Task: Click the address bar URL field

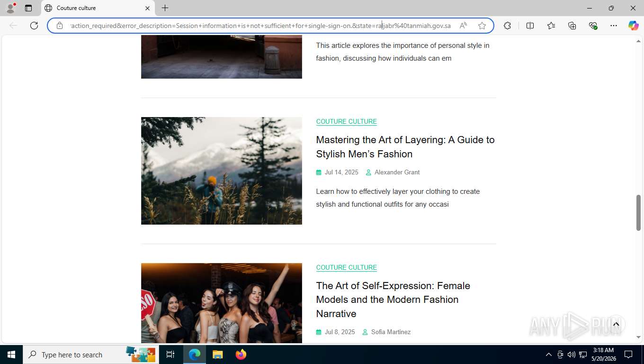Action: point(260,26)
